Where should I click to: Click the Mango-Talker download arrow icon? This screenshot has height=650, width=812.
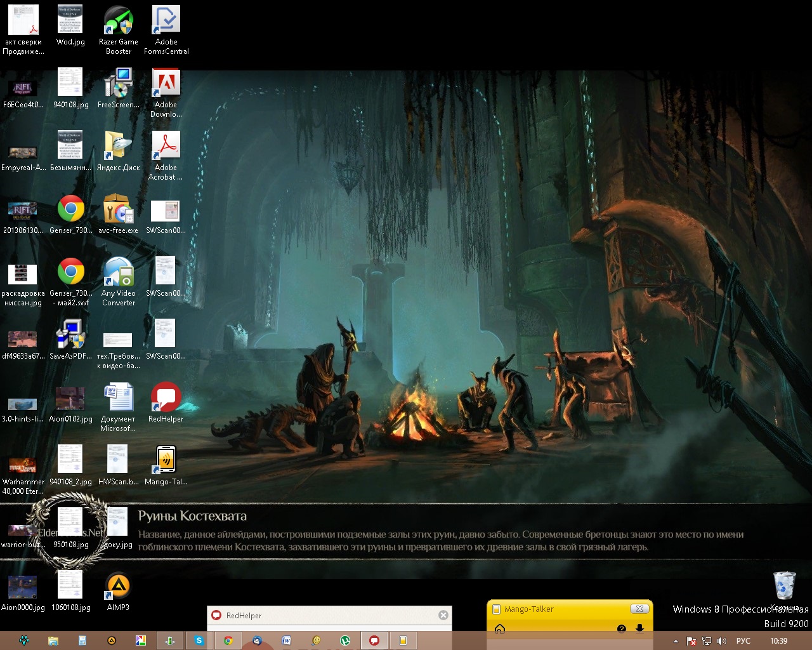click(639, 628)
